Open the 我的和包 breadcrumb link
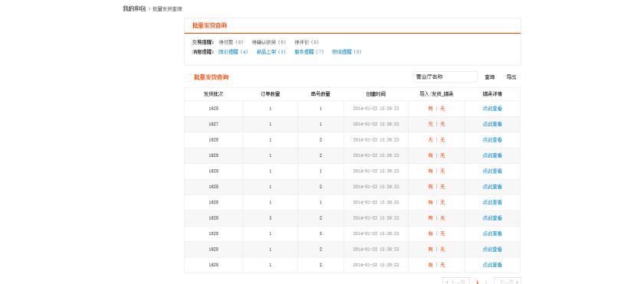The height and width of the screenshot is (284, 644). point(134,8)
